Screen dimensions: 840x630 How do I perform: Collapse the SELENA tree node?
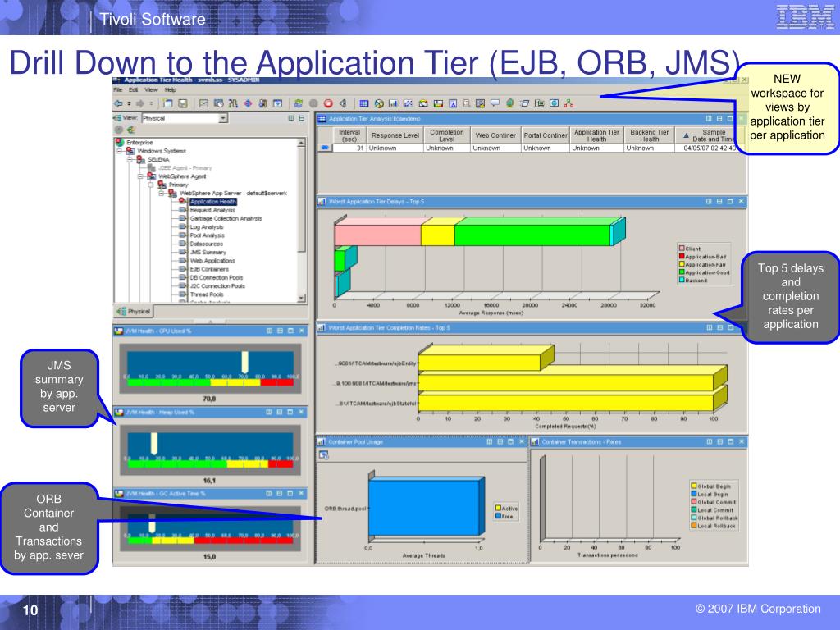click(x=130, y=160)
